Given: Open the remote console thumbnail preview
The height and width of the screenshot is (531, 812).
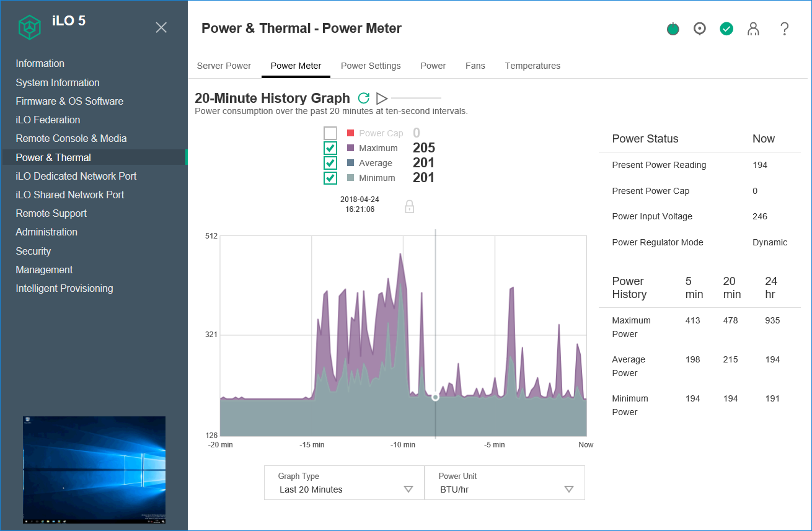Looking at the screenshot, I should pos(94,470).
